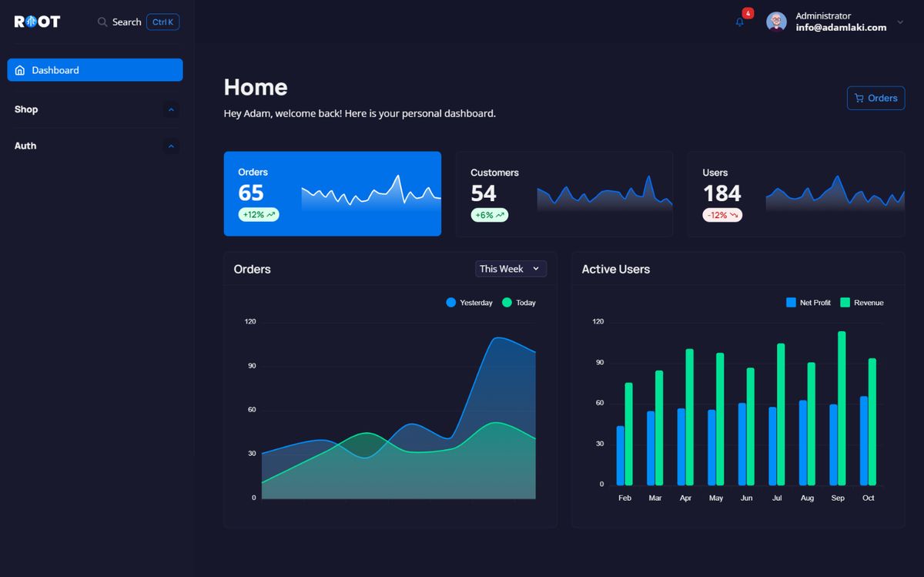Click the search magnifier icon
The image size is (924, 577).
tap(102, 22)
